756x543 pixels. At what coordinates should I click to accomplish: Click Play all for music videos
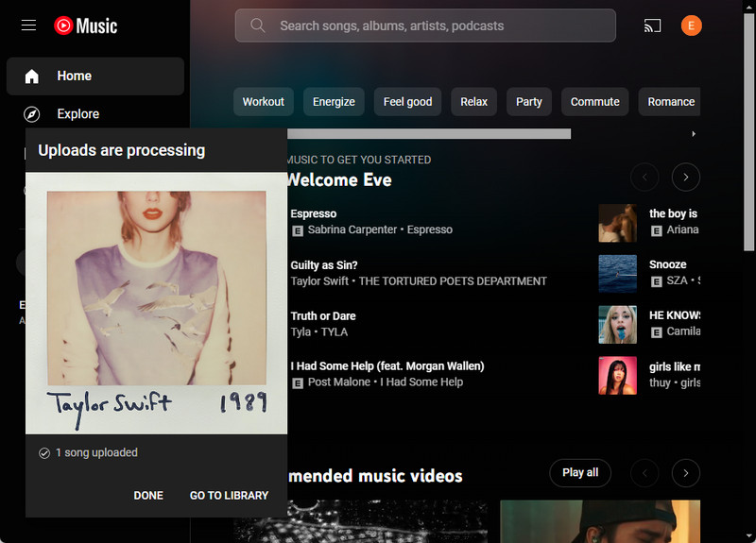(x=580, y=473)
